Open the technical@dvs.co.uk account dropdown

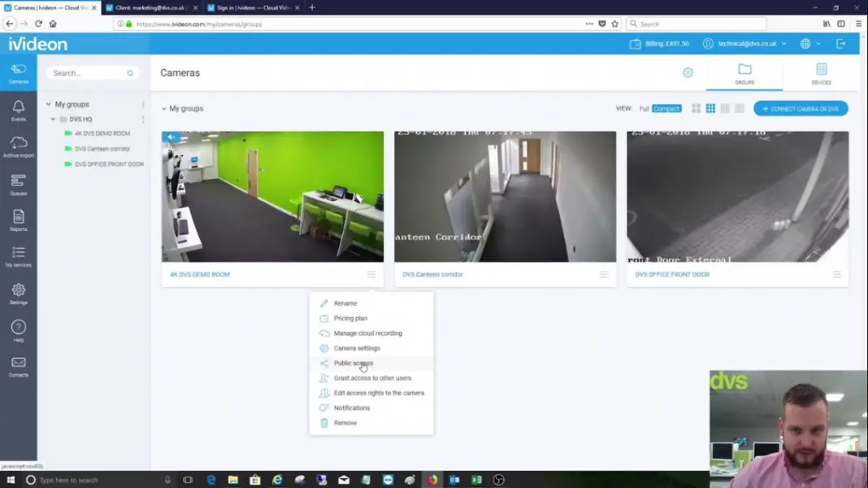point(745,44)
